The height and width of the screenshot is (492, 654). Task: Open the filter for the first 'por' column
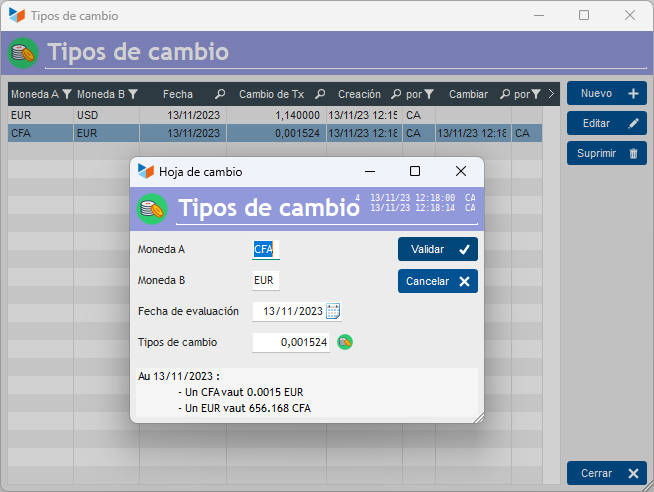pyautogui.click(x=428, y=95)
